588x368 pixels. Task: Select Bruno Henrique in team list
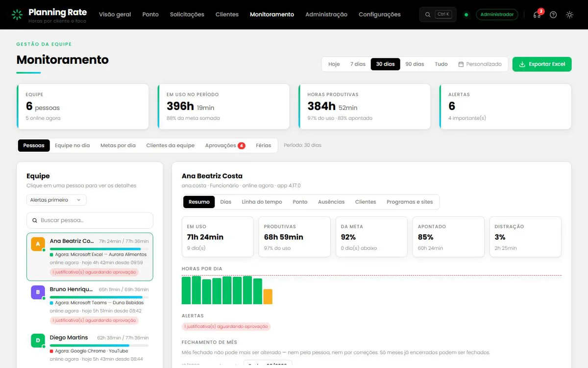(90, 304)
